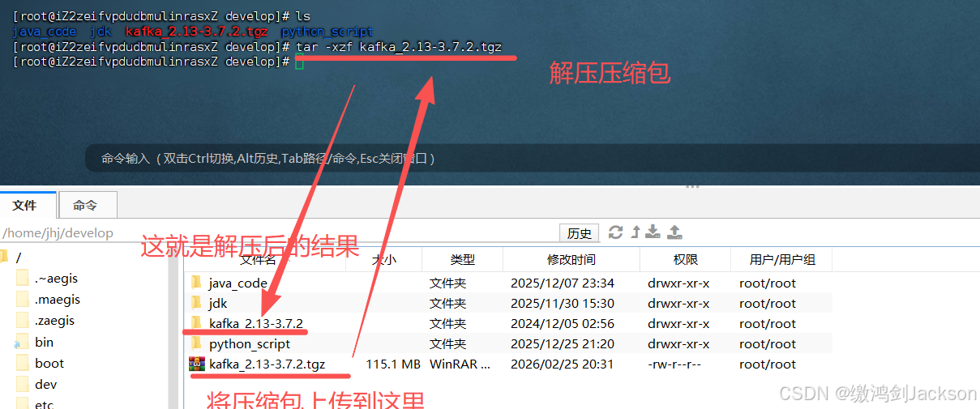Click java_code in terminal ls output

click(x=45, y=32)
